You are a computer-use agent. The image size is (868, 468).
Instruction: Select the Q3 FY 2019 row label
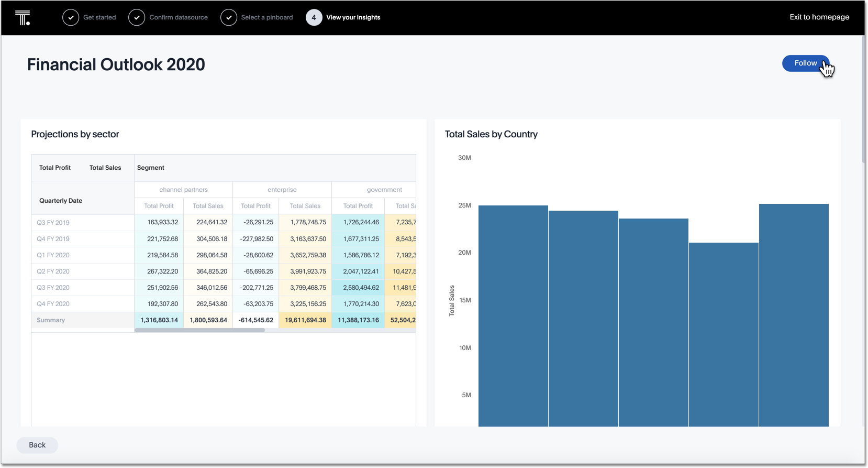tap(53, 223)
